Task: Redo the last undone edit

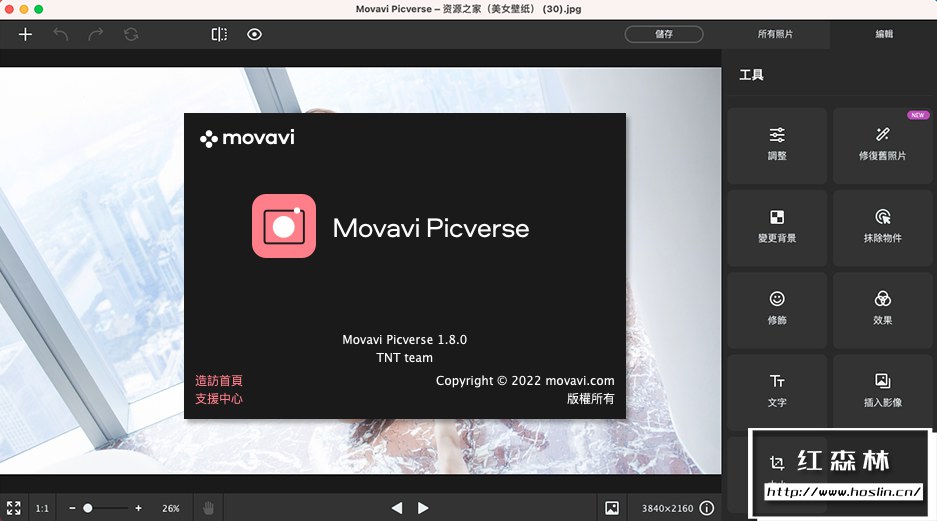Action: tap(96, 35)
